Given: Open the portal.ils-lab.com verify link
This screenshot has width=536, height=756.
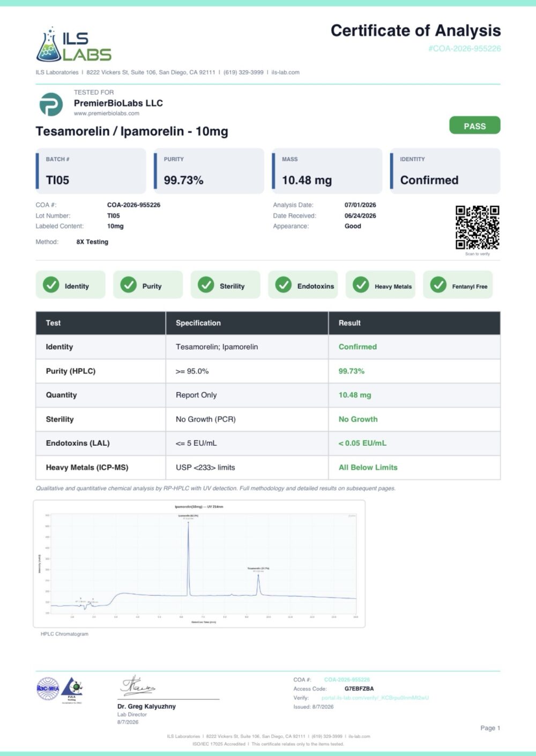Looking at the screenshot, I should click(375, 698).
